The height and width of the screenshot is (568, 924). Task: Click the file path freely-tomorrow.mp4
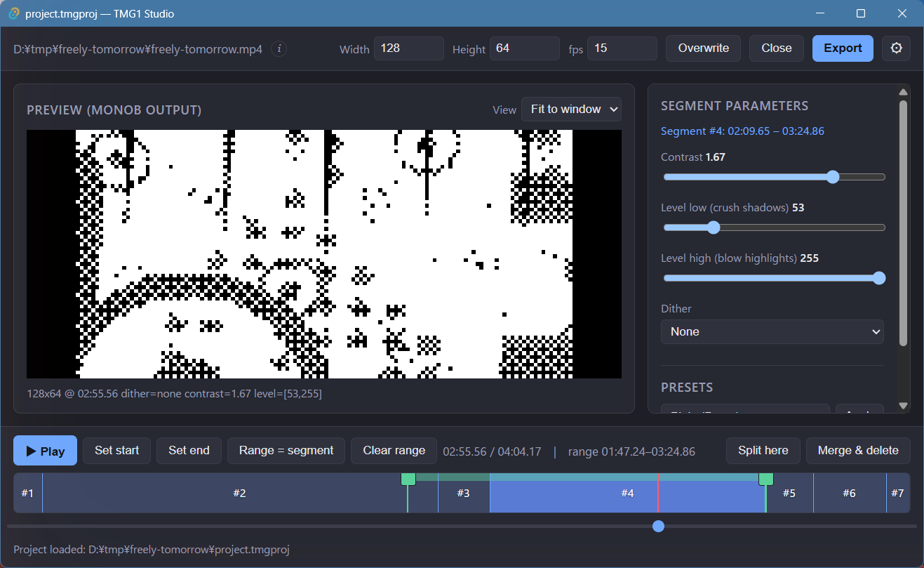[138, 49]
